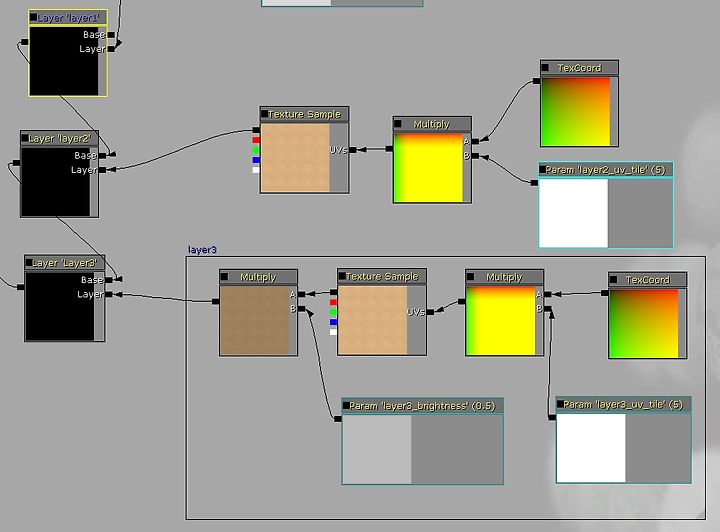Toggle preview square on Param 'layer2_uv_tile' title
The image size is (720, 532).
pos(543,169)
